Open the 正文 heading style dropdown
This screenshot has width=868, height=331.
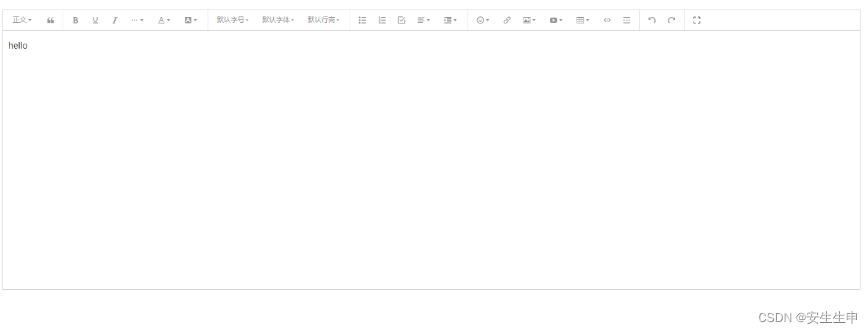click(22, 20)
